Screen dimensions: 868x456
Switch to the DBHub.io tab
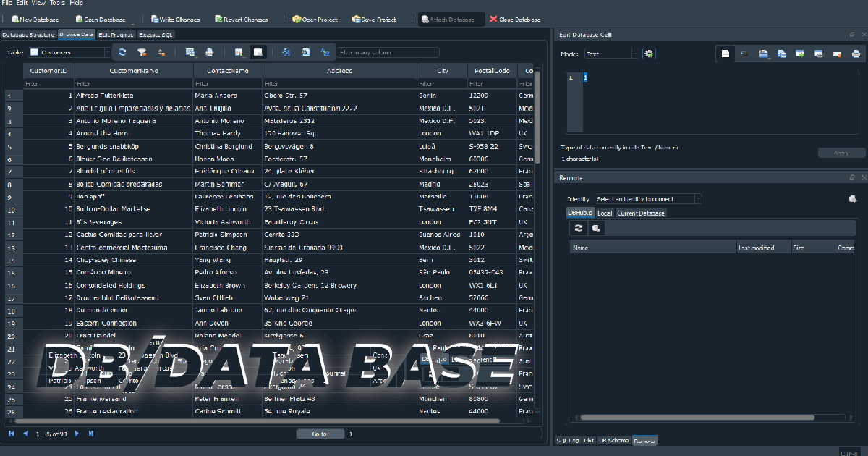click(x=580, y=213)
